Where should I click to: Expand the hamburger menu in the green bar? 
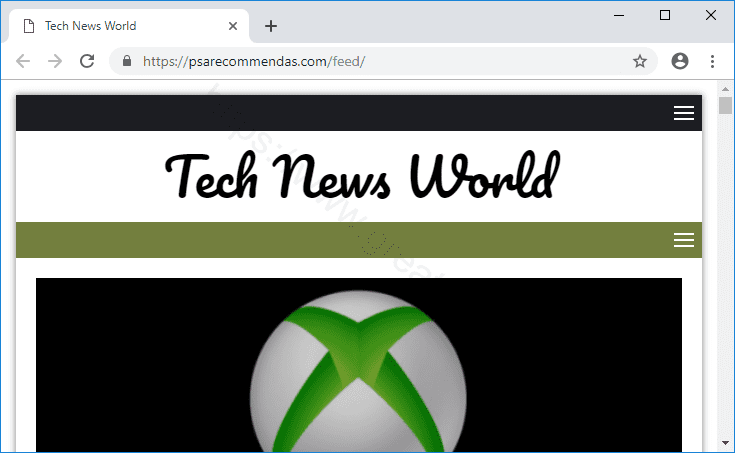pos(684,240)
